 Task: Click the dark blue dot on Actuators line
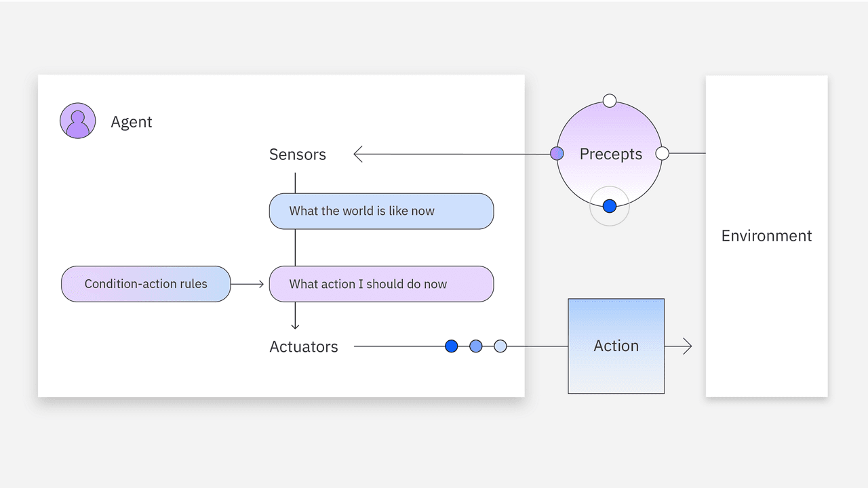[x=452, y=346]
